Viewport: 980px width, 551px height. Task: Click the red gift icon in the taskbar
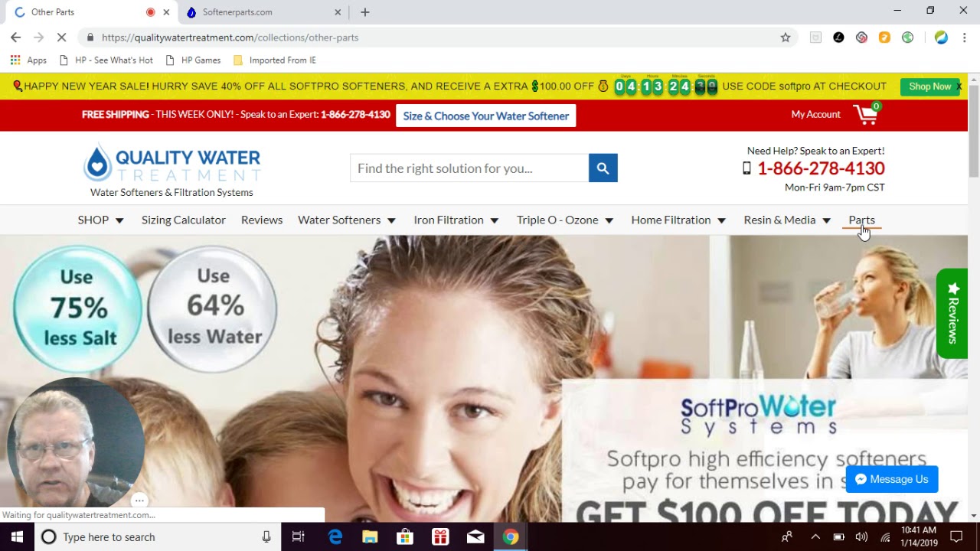[x=440, y=536]
